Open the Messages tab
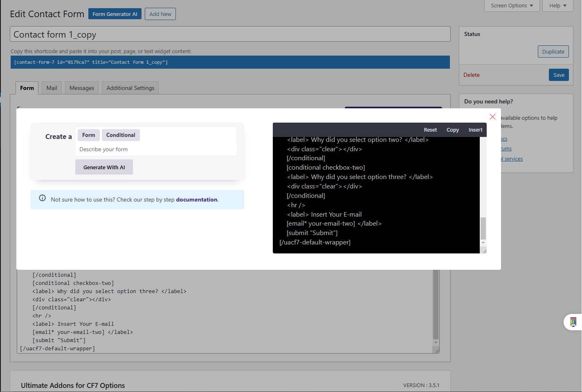Image resolution: width=582 pixels, height=392 pixels. click(x=81, y=87)
